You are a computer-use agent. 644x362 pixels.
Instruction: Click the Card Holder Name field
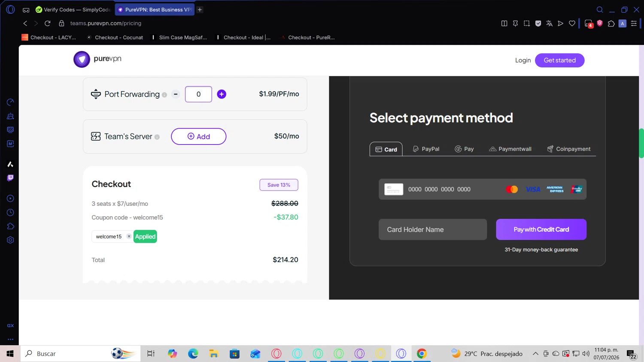[x=433, y=229]
